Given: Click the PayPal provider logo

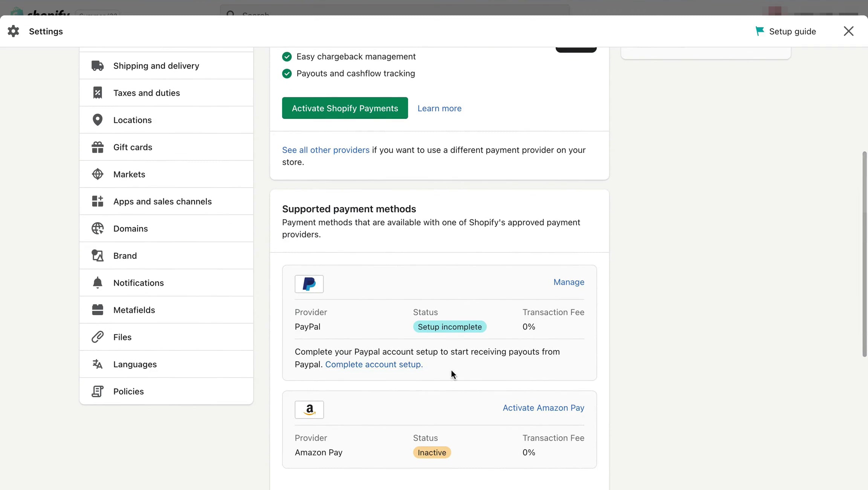Looking at the screenshot, I should 309,284.
